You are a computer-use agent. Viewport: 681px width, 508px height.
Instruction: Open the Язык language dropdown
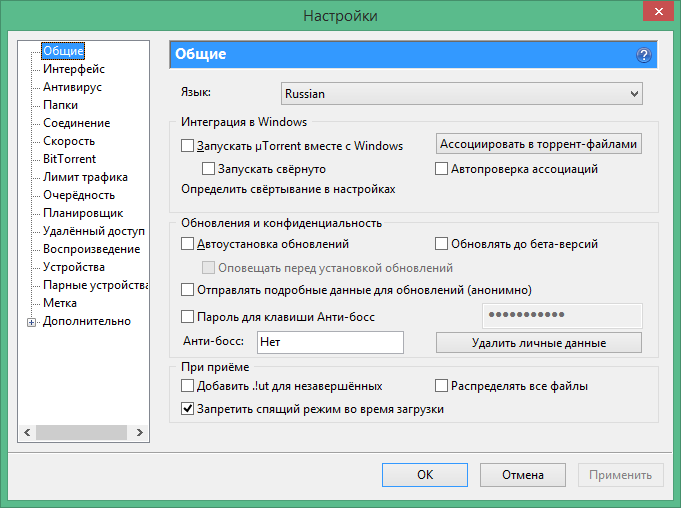462,94
